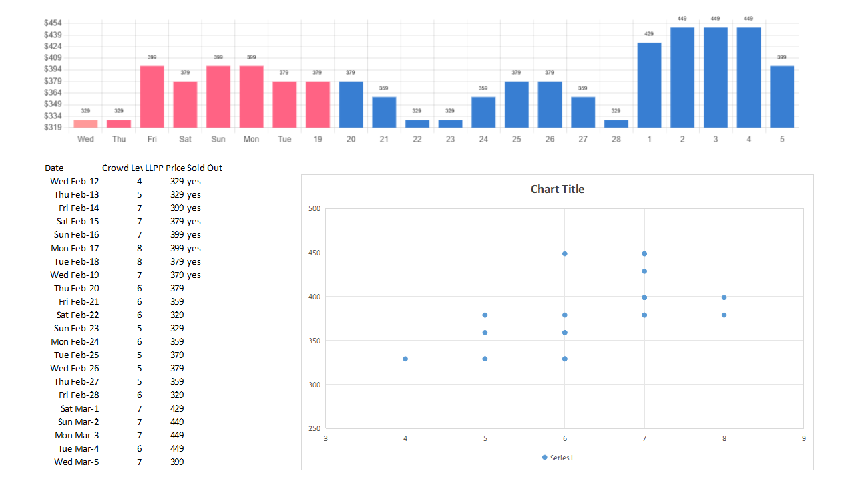The image size is (868, 483).
Task: Select the cell Sun Feb-16
Action: [x=76, y=234]
